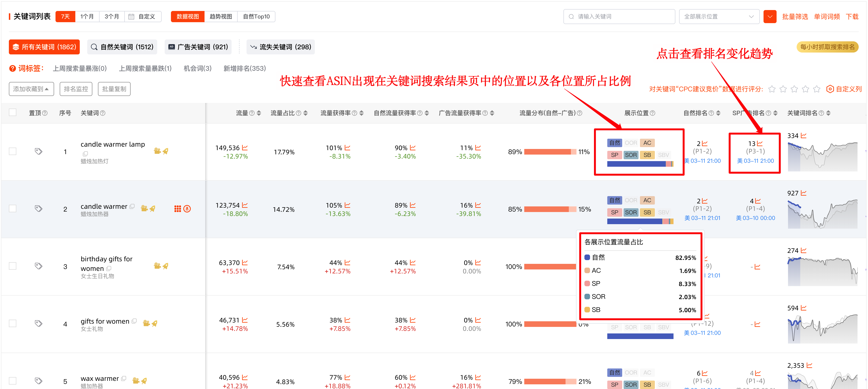Click the Amazon search results icon beside candle warmer
Image resolution: width=868 pixels, height=389 pixels.
[187, 209]
